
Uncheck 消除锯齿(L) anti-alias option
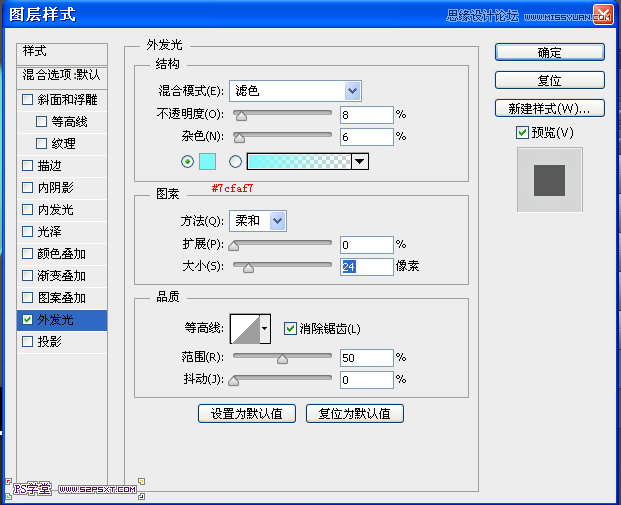tap(290, 328)
